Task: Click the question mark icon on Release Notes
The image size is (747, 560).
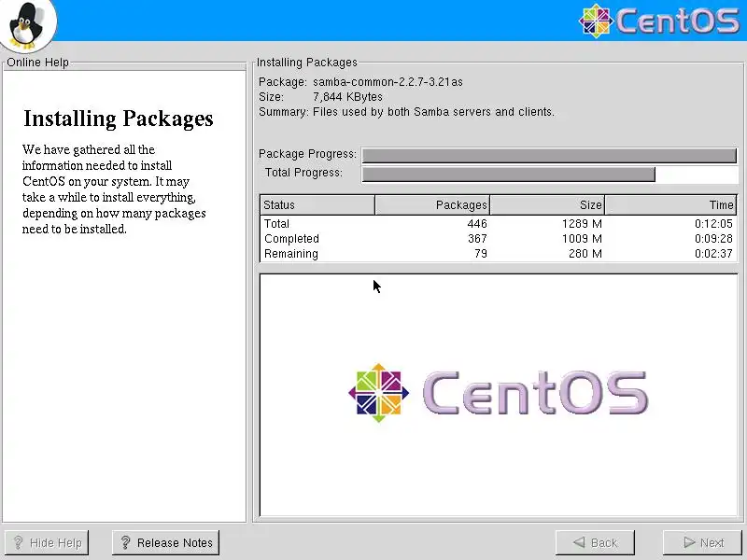Action: (125, 542)
